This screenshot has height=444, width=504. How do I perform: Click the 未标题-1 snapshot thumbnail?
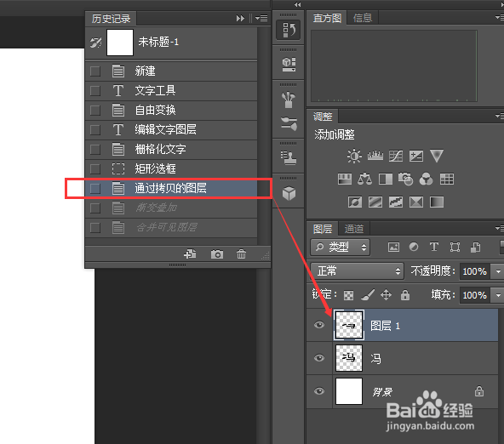pos(120,43)
